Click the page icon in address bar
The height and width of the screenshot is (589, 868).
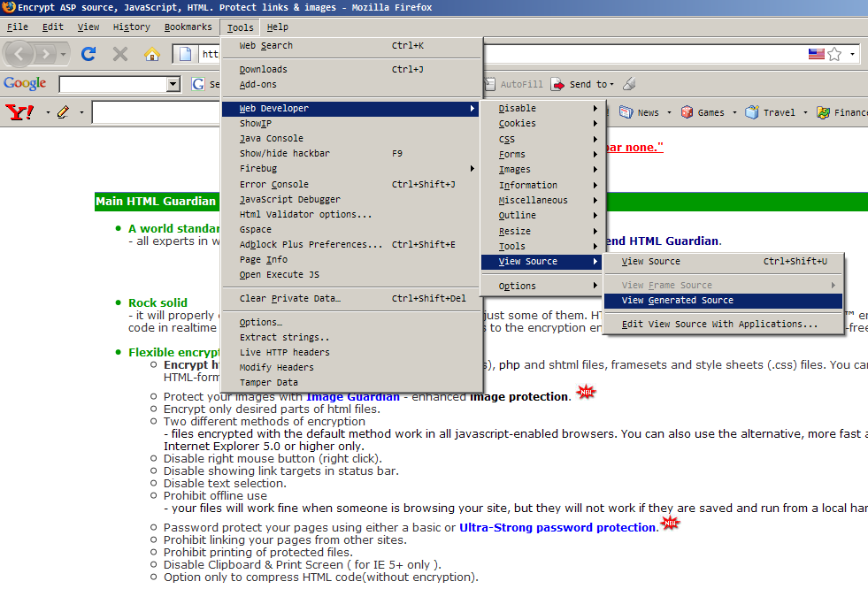coord(185,54)
